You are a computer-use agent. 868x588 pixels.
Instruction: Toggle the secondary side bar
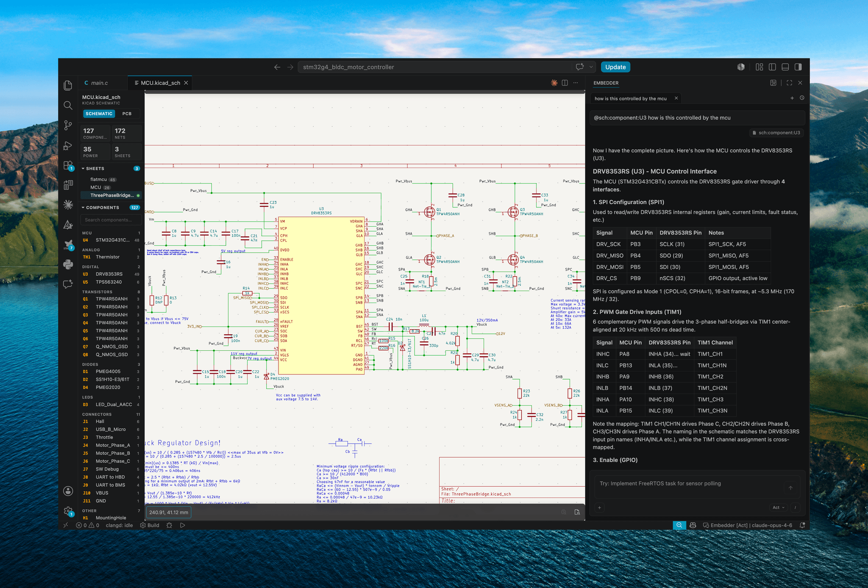pos(798,67)
